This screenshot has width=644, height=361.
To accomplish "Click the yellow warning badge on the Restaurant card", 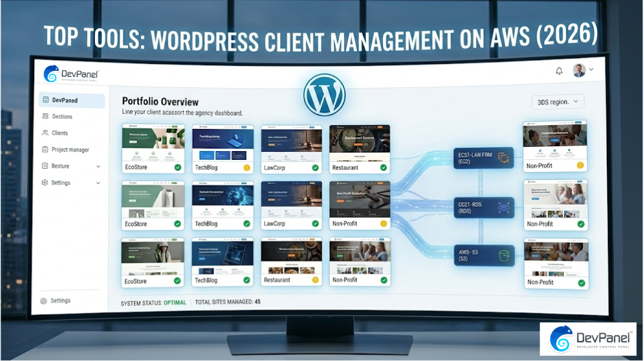I will (x=315, y=280).
